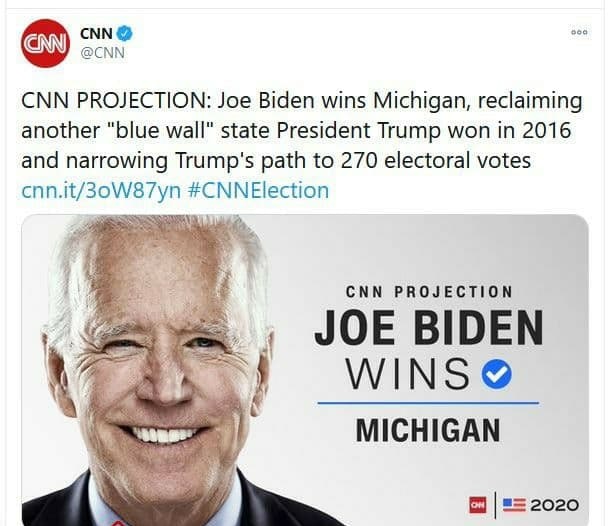Open the three-dot more options menu
This screenshot has height=526, width=611.
pos(579,32)
